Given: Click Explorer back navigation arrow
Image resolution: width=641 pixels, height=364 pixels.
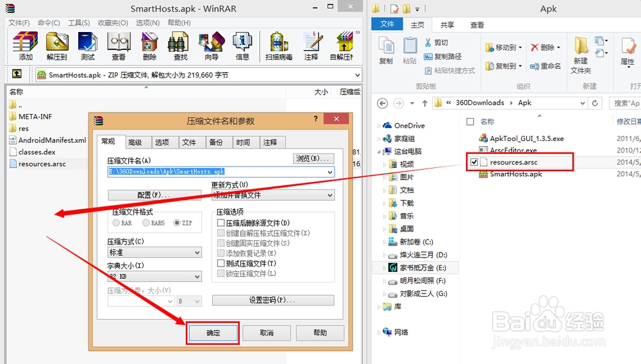Looking at the screenshot, I should 382,103.
